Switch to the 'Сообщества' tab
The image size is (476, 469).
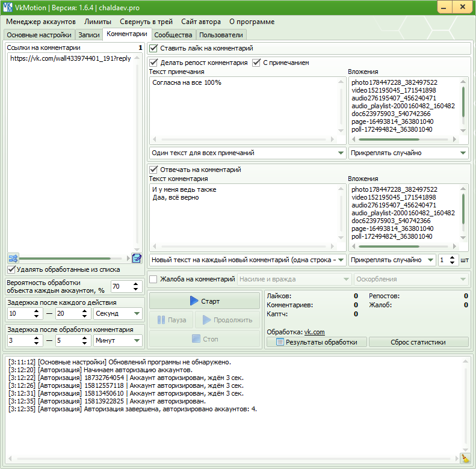173,35
